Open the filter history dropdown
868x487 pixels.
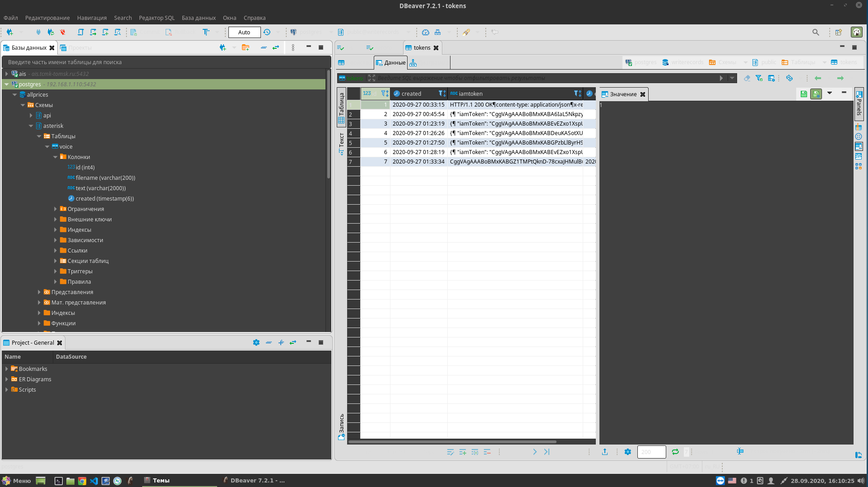[732, 78]
